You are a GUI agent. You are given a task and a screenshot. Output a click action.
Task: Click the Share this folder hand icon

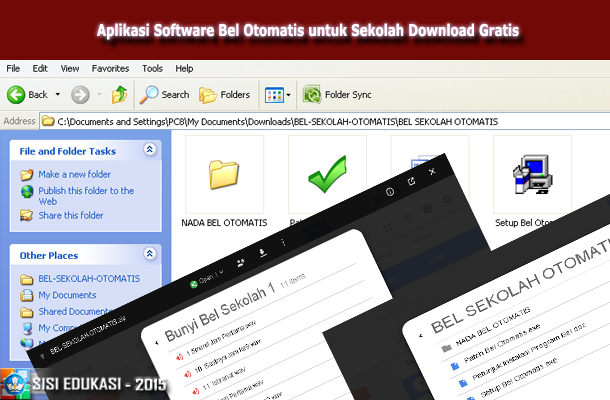[26, 215]
